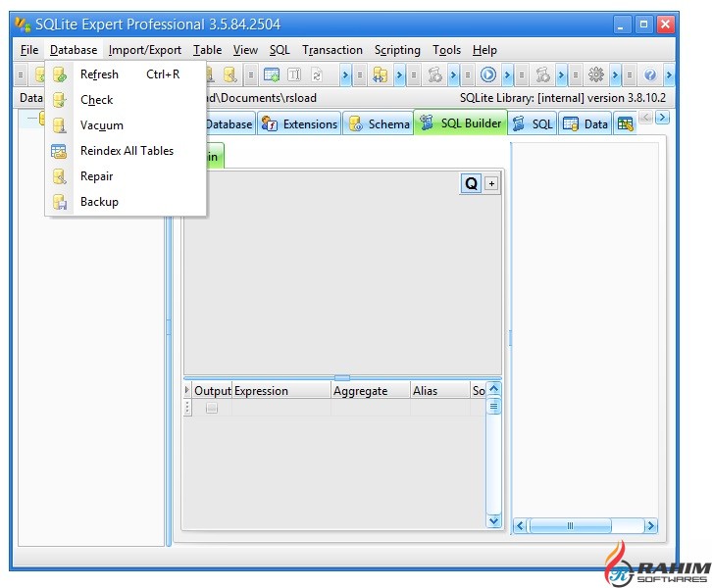
Task: Select the SQL Builder tab
Action: (x=461, y=122)
